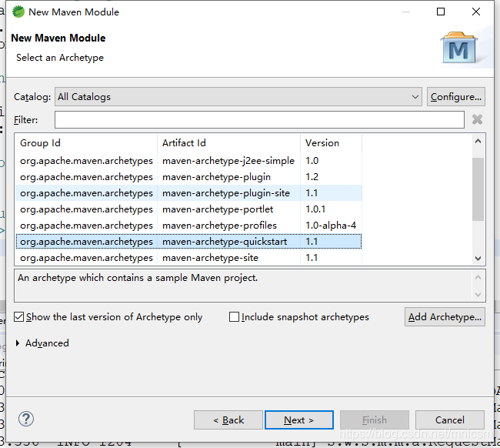Sort archetypes by Version column header

tap(331, 143)
